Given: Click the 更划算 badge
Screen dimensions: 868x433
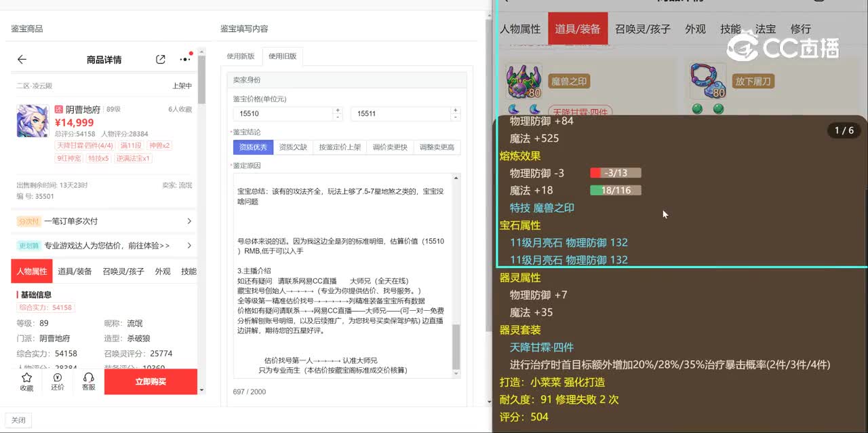Looking at the screenshot, I should [28, 246].
